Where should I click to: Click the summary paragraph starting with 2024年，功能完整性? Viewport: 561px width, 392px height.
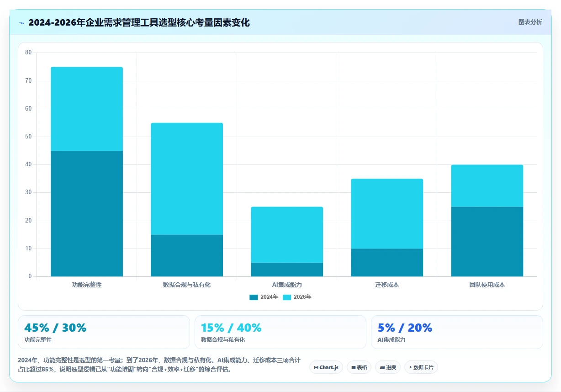[159, 365]
